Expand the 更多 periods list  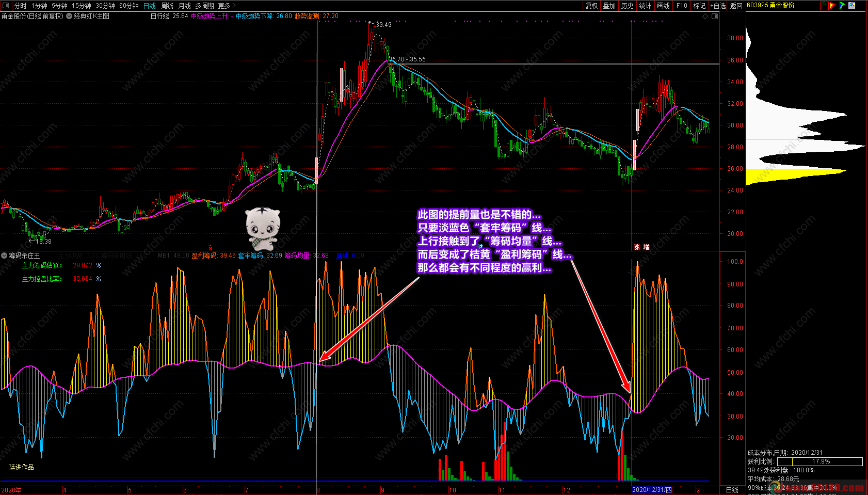227,6
